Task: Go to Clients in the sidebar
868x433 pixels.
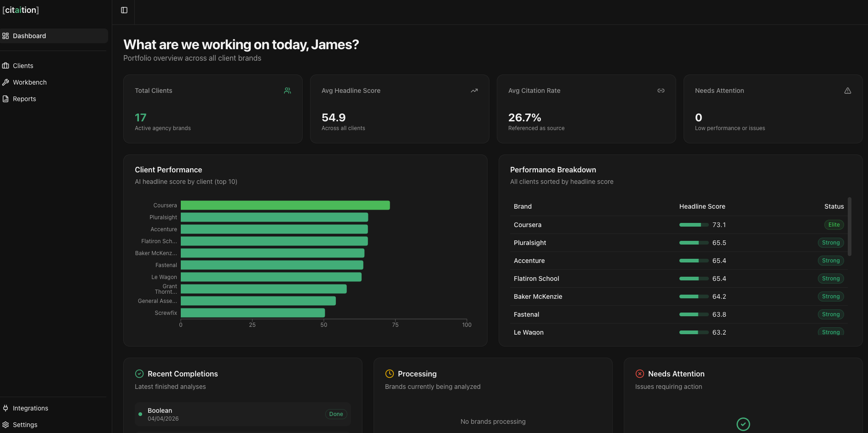Action: (x=23, y=66)
